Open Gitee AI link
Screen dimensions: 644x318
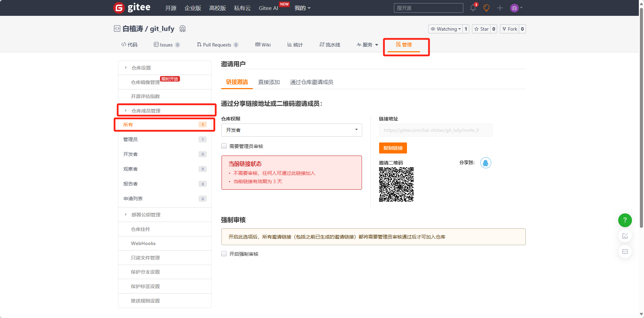[x=269, y=8]
